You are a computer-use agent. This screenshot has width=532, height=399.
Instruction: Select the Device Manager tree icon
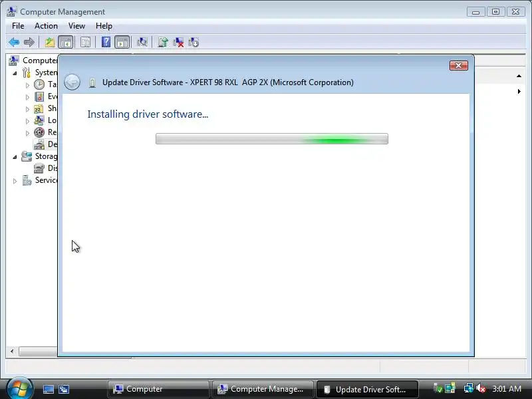tap(39, 144)
